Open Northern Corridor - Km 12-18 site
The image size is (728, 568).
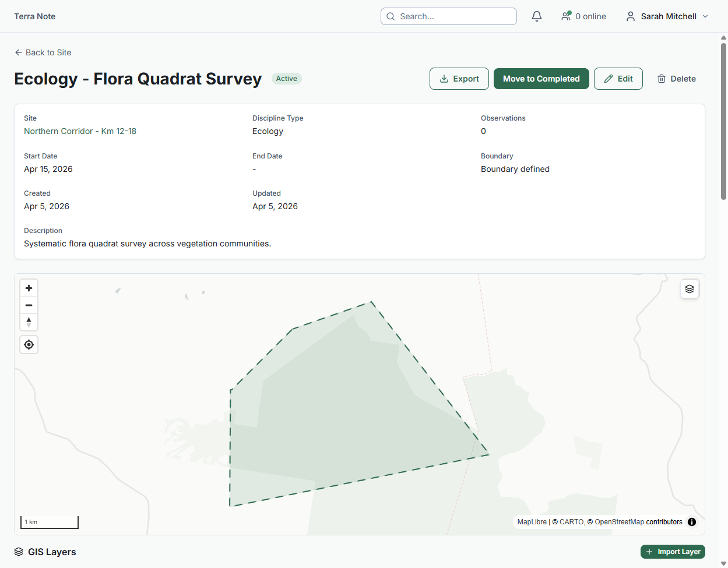80,131
